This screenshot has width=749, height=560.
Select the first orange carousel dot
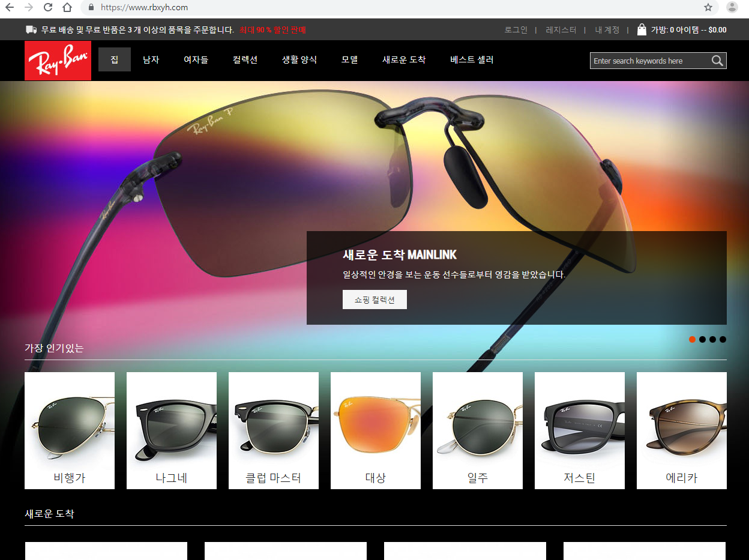pyautogui.click(x=692, y=340)
